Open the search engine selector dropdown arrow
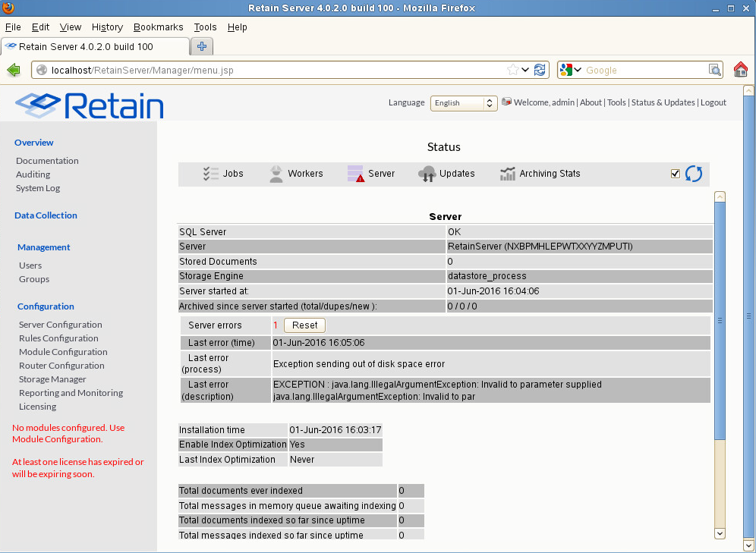Image resolution: width=756 pixels, height=553 pixels. coord(577,70)
